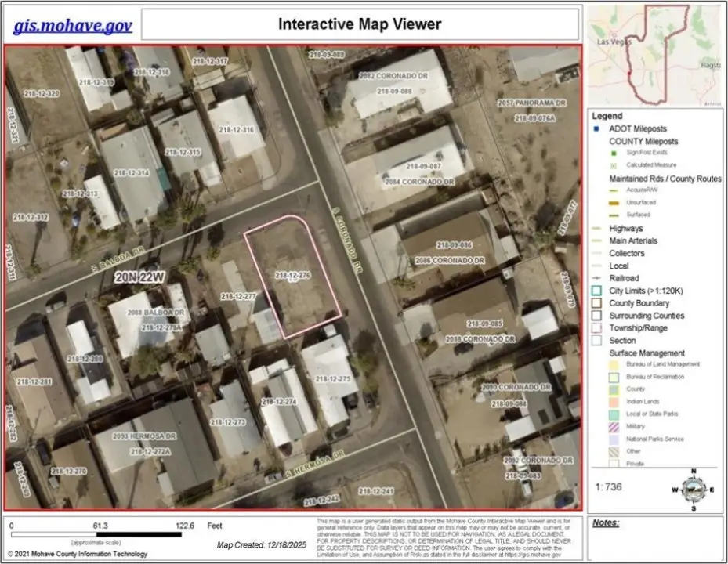This screenshot has width=728, height=564.
Task: Open the gis.mohave.gov link
Action: point(72,26)
